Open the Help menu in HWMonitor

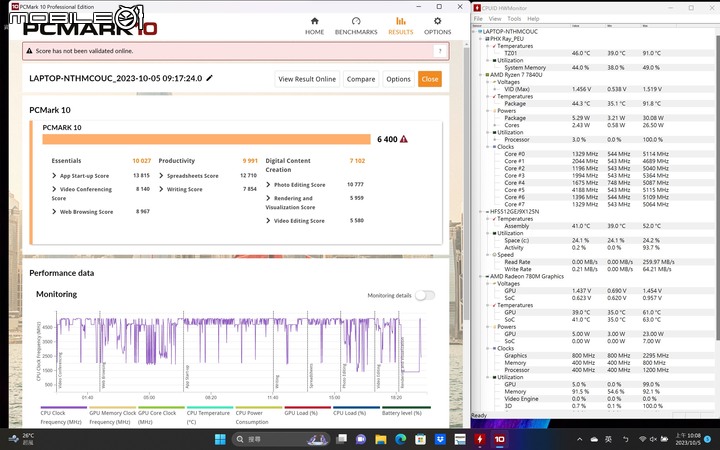pyautogui.click(x=533, y=19)
